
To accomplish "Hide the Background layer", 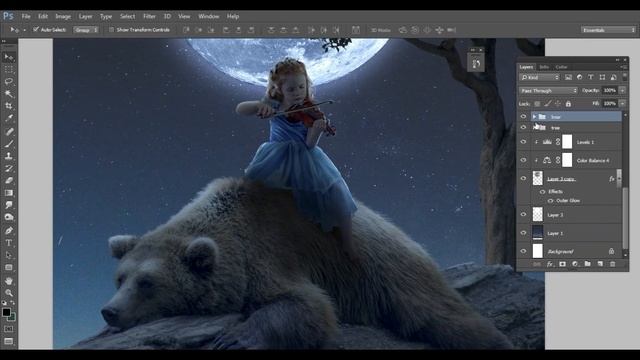I will (523, 251).
